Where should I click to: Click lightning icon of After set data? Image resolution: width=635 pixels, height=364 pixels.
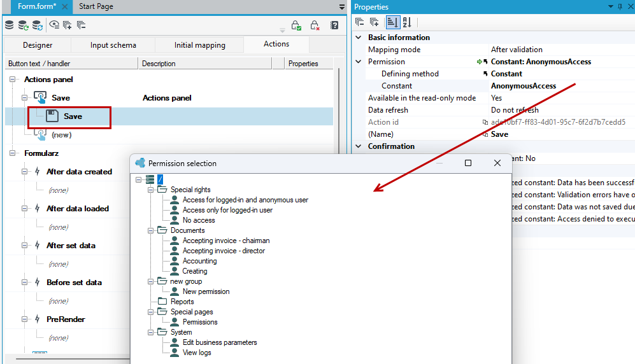click(37, 246)
